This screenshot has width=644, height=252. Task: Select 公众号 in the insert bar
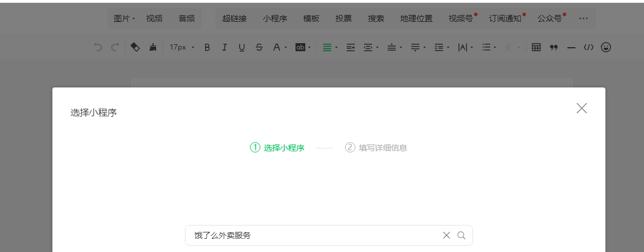550,18
